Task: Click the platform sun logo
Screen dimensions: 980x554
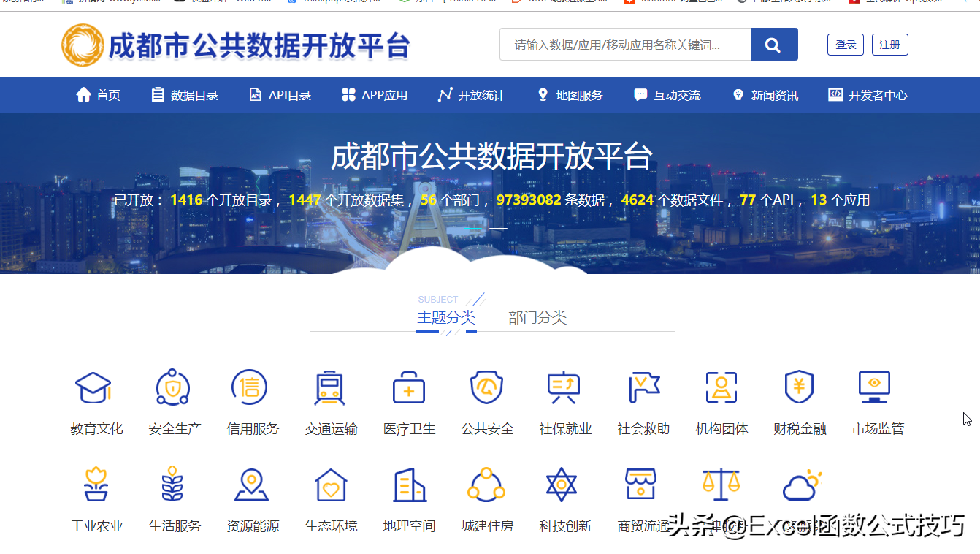Action: click(x=83, y=45)
